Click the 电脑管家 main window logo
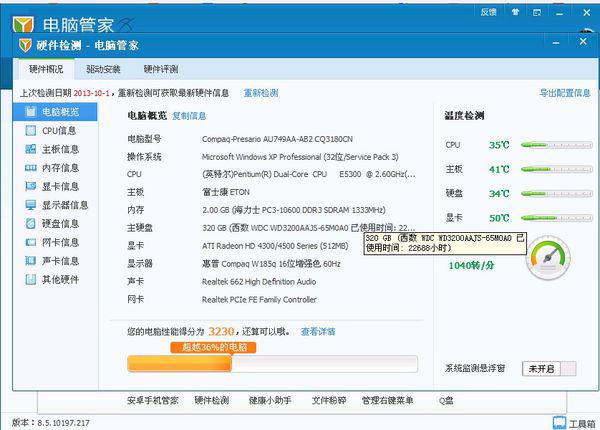The image size is (600, 430). tap(23, 24)
